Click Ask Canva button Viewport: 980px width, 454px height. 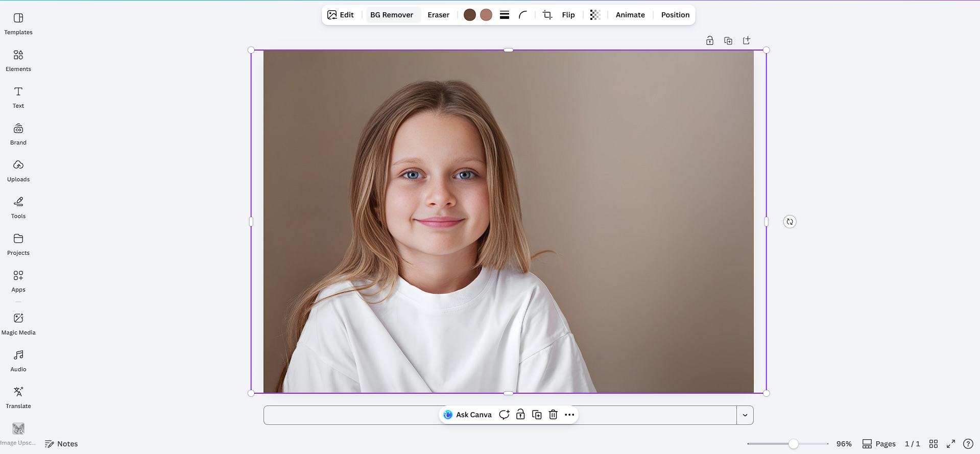point(468,415)
